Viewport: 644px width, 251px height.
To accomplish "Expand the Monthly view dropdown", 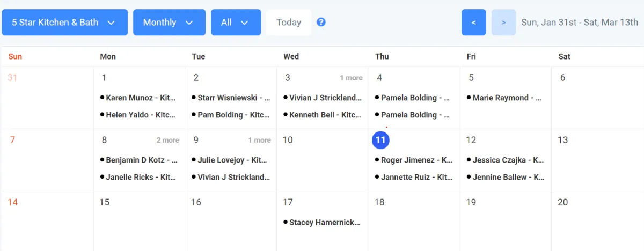I will tap(169, 23).
